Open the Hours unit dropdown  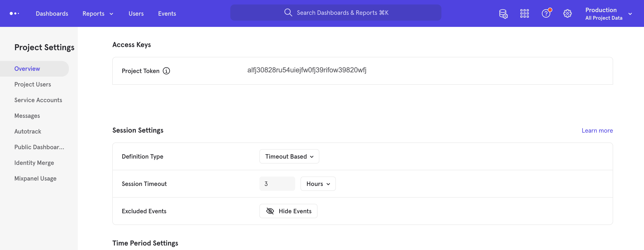pyautogui.click(x=318, y=184)
